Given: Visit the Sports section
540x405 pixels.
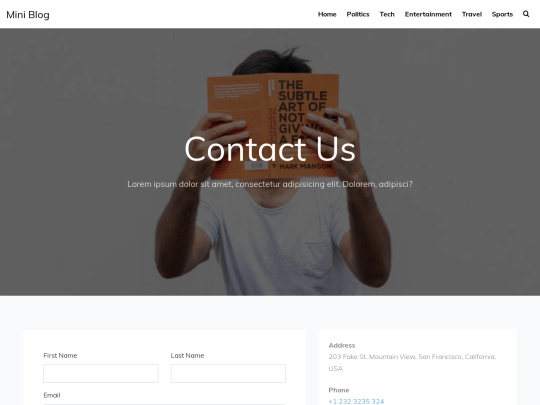Looking at the screenshot, I should (x=502, y=14).
